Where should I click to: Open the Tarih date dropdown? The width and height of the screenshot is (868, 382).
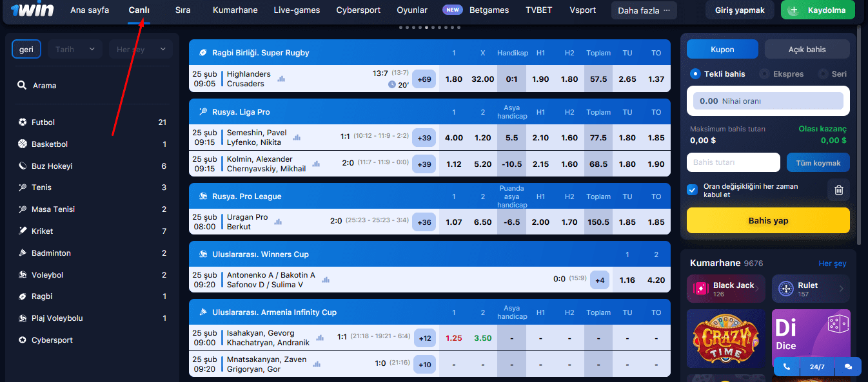[x=75, y=49]
